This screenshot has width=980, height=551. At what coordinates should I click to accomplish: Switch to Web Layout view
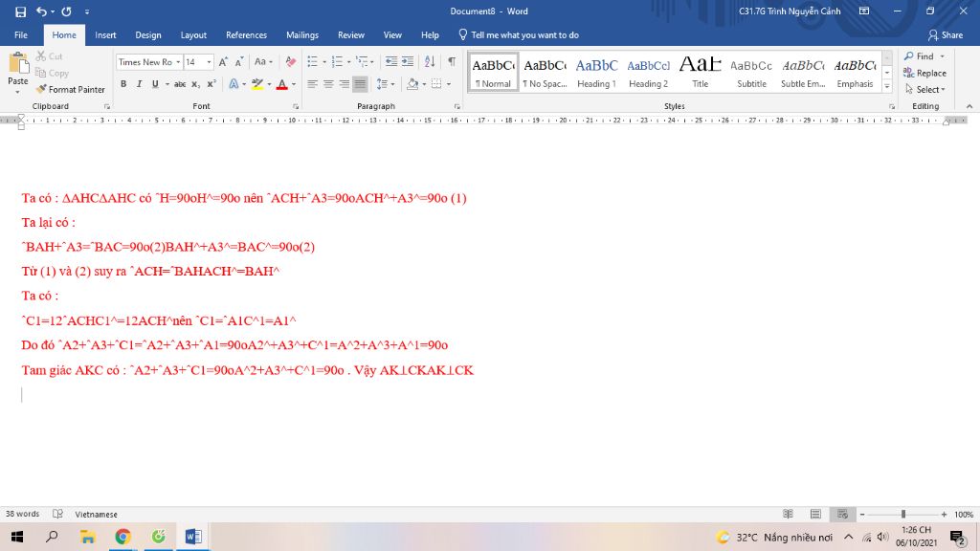pyautogui.click(x=842, y=514)
